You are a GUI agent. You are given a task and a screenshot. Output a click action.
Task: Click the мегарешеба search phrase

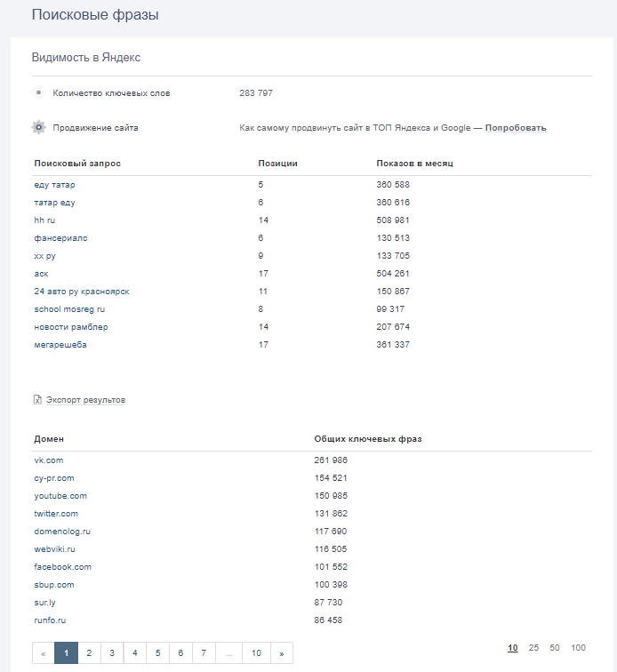(60, 345)
